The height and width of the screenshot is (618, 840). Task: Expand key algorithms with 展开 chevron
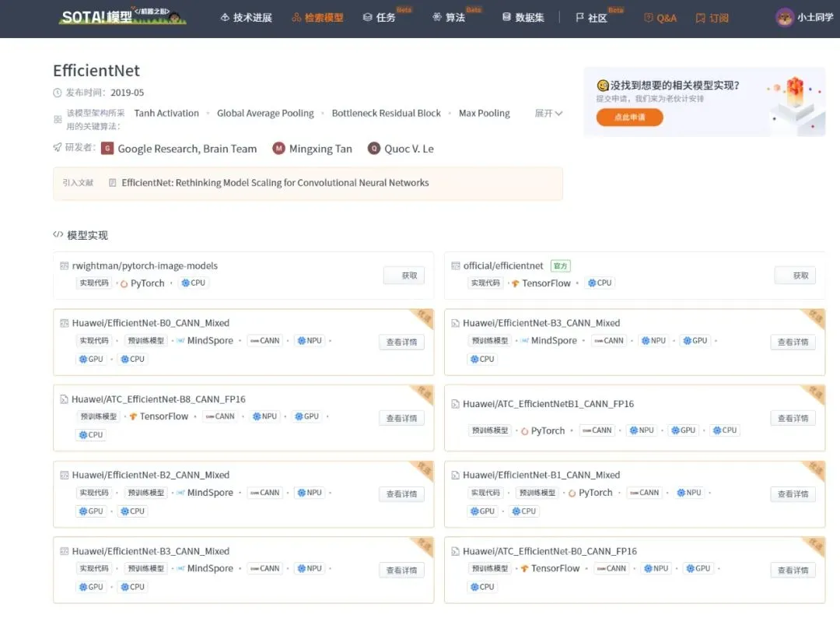548,113
